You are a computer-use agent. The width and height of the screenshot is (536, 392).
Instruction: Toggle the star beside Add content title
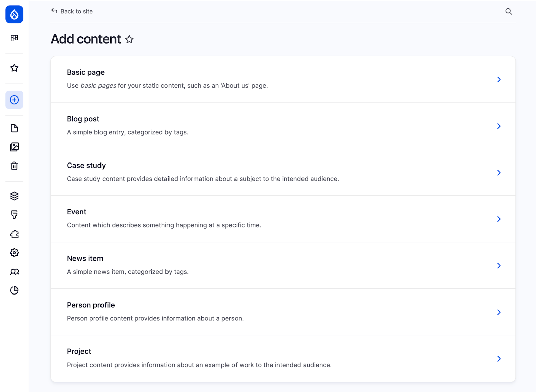pos(129,40)
